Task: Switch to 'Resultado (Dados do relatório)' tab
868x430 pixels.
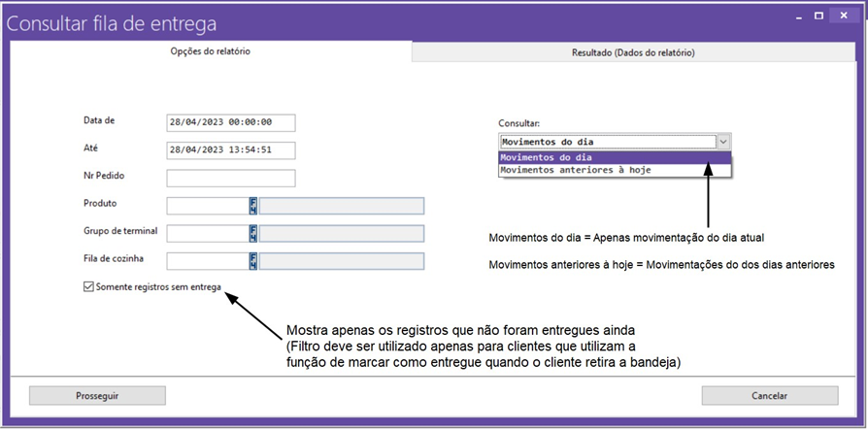Action: click(632, 52)
